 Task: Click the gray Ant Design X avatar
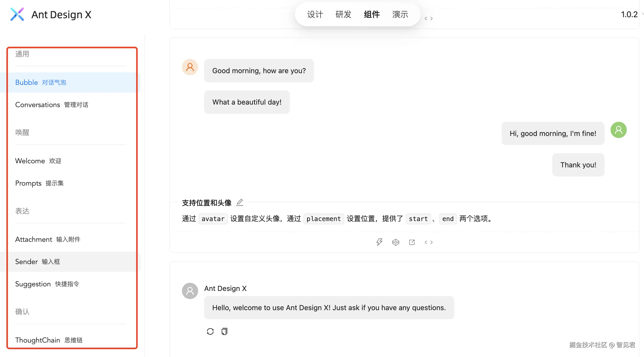(190, 291)
